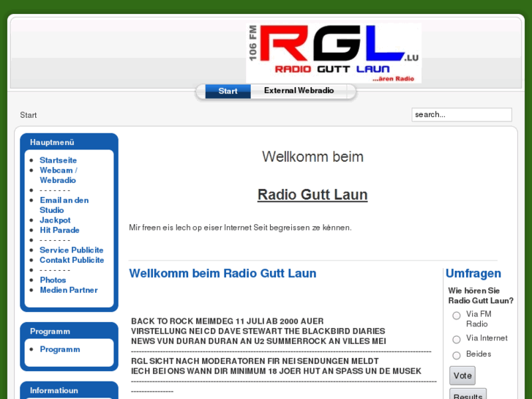Image resolution: width=532 pixels, height=399 pixels.
Task: Open the Programm link in Programm box
Action: (60, 349)
